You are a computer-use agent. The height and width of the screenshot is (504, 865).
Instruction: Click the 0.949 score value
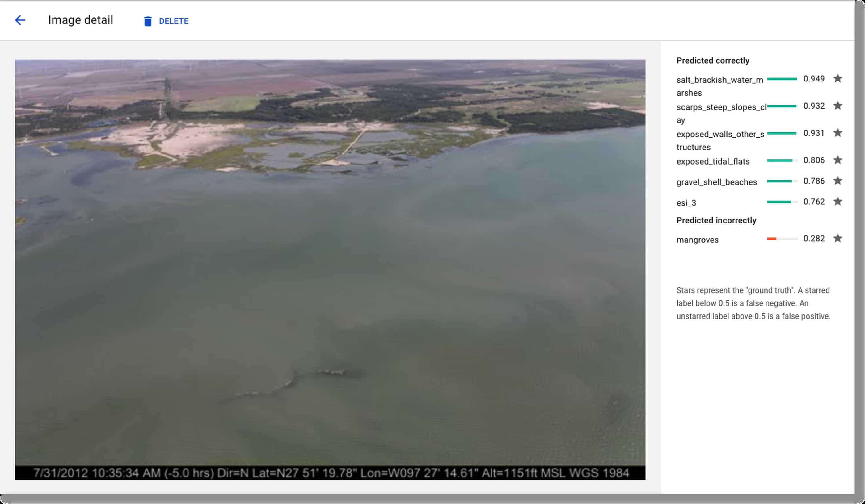[x=814, y=78]
